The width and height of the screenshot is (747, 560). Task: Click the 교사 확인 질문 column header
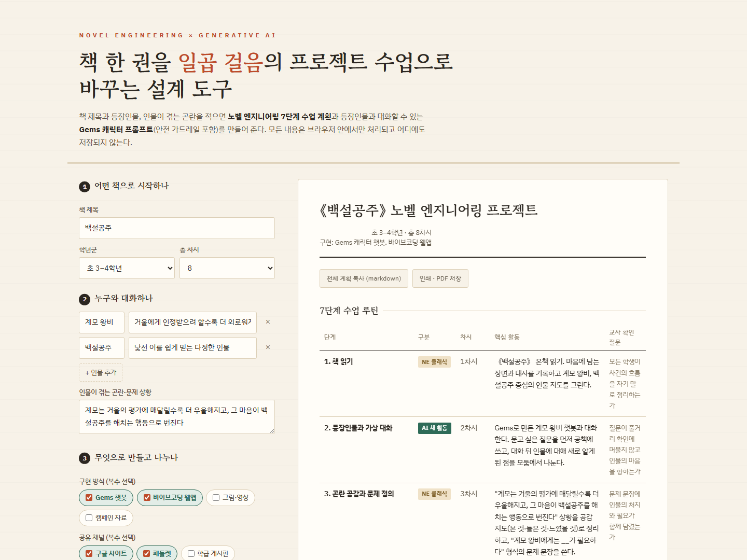621,338
